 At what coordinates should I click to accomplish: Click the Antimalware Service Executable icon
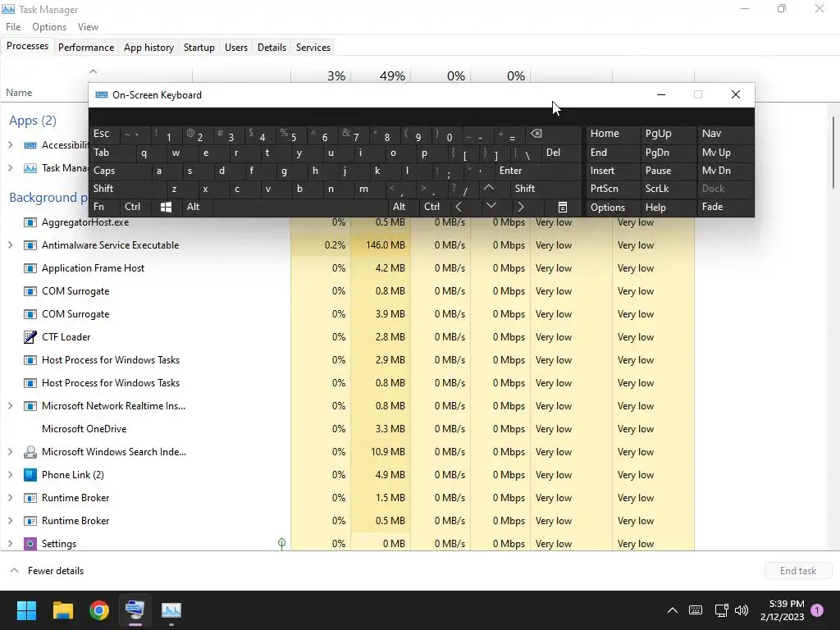pos(30,245)
